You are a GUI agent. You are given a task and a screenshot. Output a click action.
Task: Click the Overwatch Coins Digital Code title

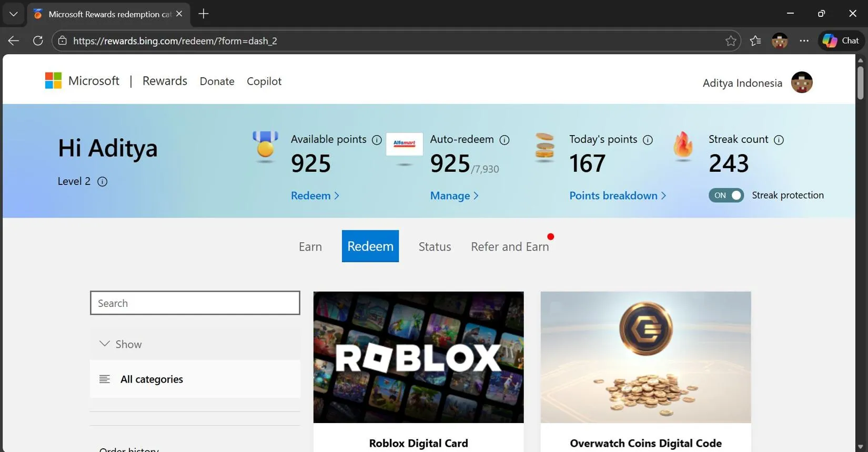click(646, 444)
